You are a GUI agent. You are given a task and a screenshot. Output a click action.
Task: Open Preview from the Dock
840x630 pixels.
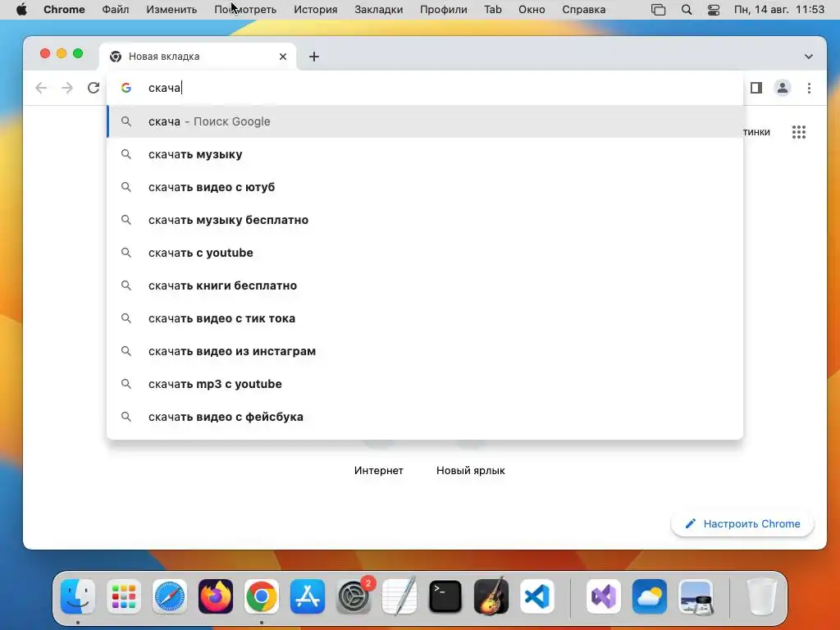696,596
